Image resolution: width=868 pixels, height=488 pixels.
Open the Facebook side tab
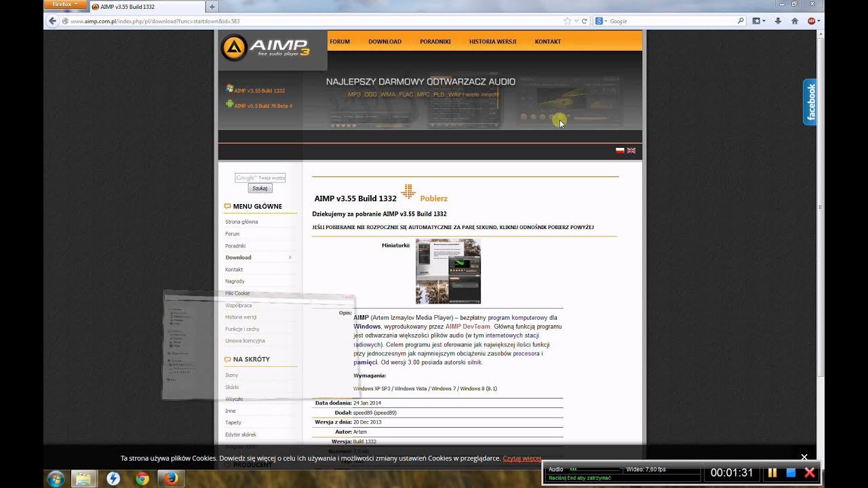810,102
